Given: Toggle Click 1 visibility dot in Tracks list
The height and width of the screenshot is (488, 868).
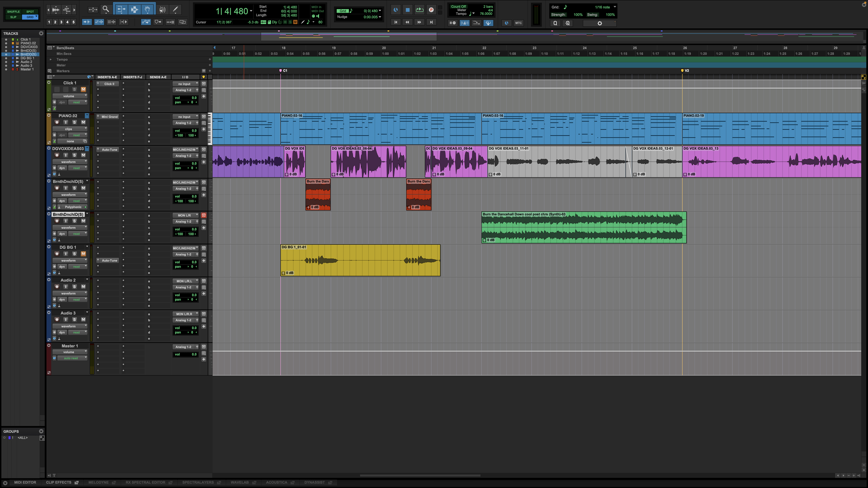Looking at the screenshot, I should tap(6, 40).
